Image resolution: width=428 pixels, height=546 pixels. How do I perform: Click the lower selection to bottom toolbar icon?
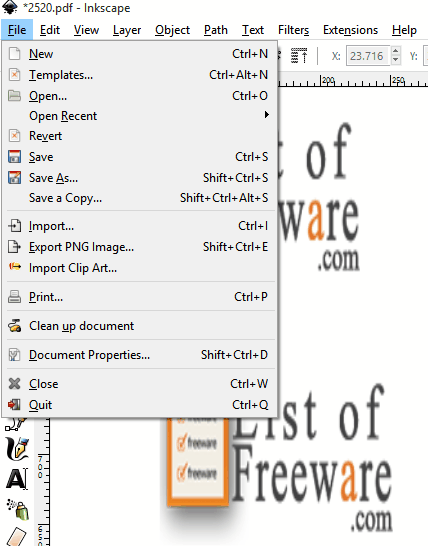(299, 56)
